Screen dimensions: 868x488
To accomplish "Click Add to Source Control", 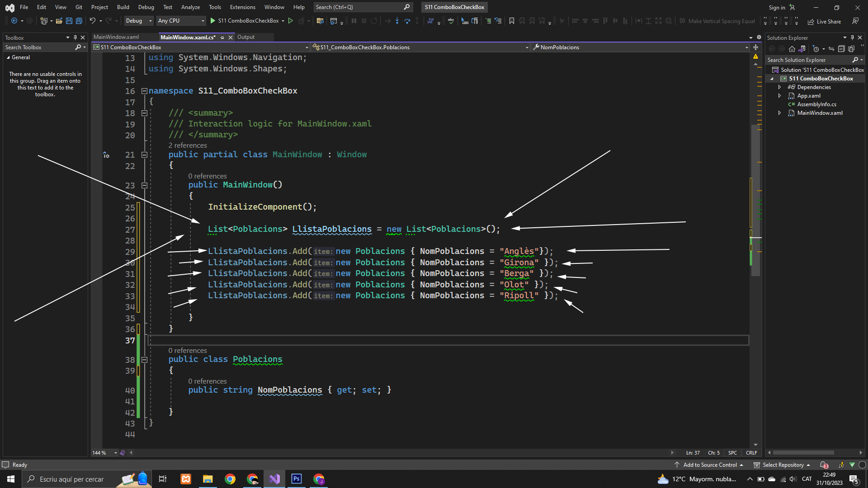I will tap(709, 465).
